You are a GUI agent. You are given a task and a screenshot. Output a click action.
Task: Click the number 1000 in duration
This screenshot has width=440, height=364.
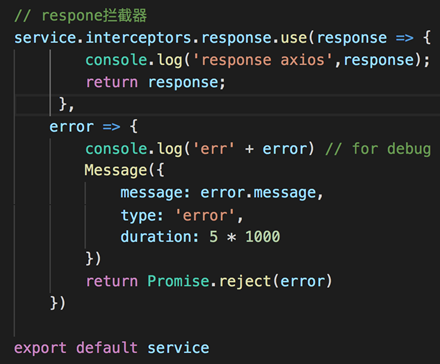point(263,237)
